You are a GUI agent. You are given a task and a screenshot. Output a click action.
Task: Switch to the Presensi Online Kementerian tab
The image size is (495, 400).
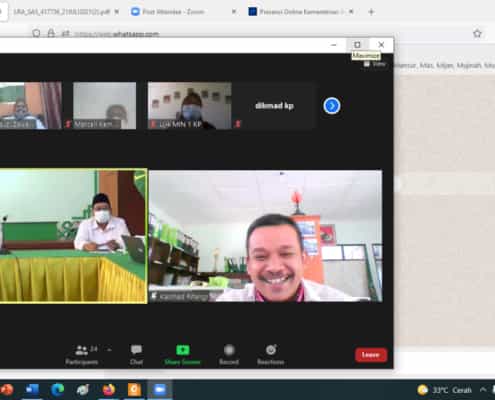coord(302,12)
